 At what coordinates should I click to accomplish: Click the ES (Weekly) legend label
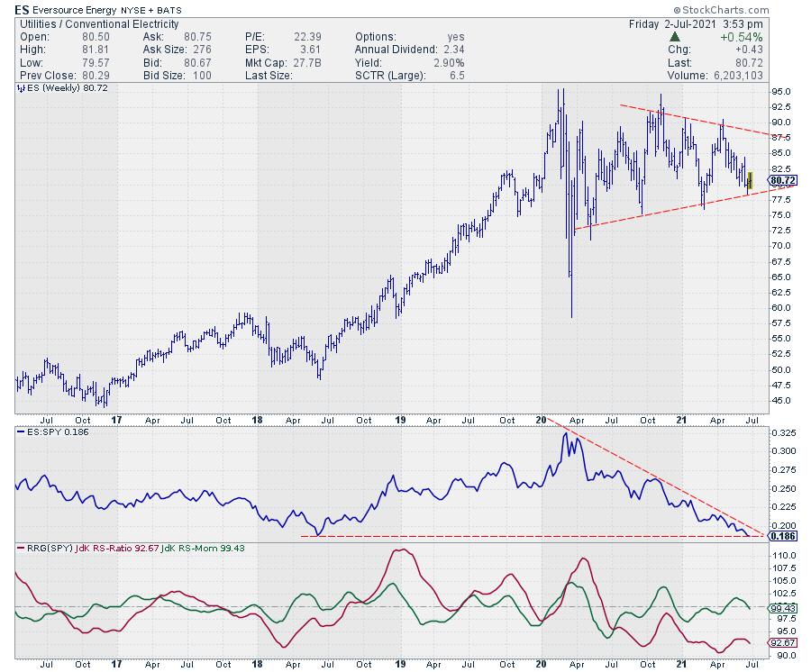pyautogui.click(x=52, y=90)
